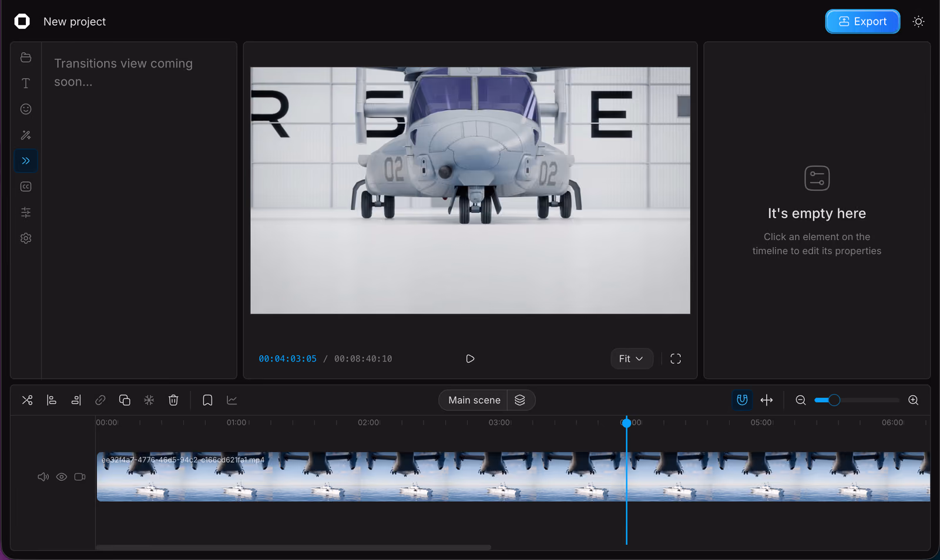Screen dimensions: 940x560
Task: Expand the Fit zoom dropdown
Action: (x=632, y=359)
